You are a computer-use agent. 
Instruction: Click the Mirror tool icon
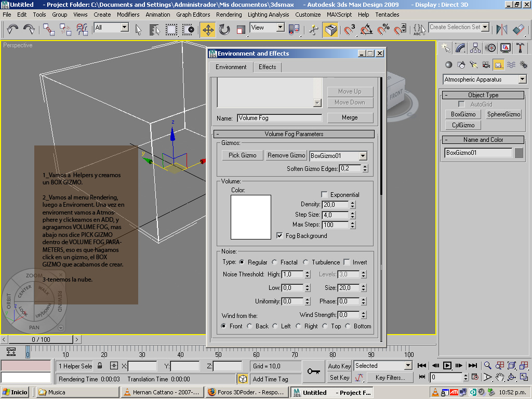click(x=501, y=30)
